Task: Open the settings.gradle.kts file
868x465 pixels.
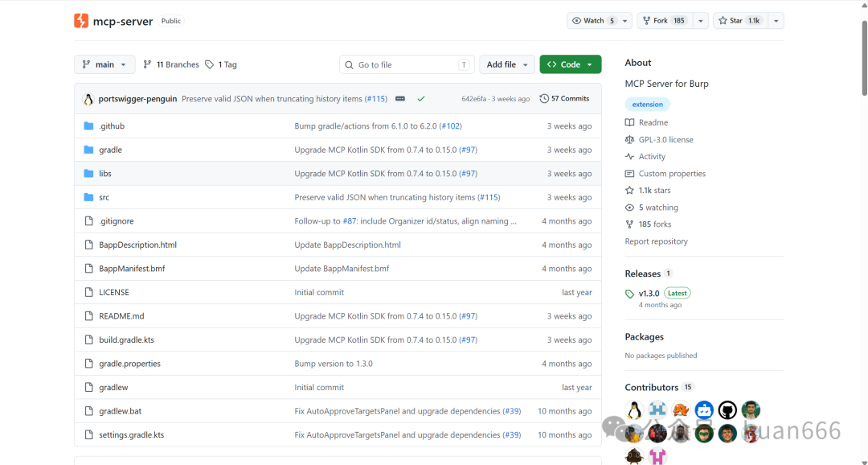Action: point(131,435)
